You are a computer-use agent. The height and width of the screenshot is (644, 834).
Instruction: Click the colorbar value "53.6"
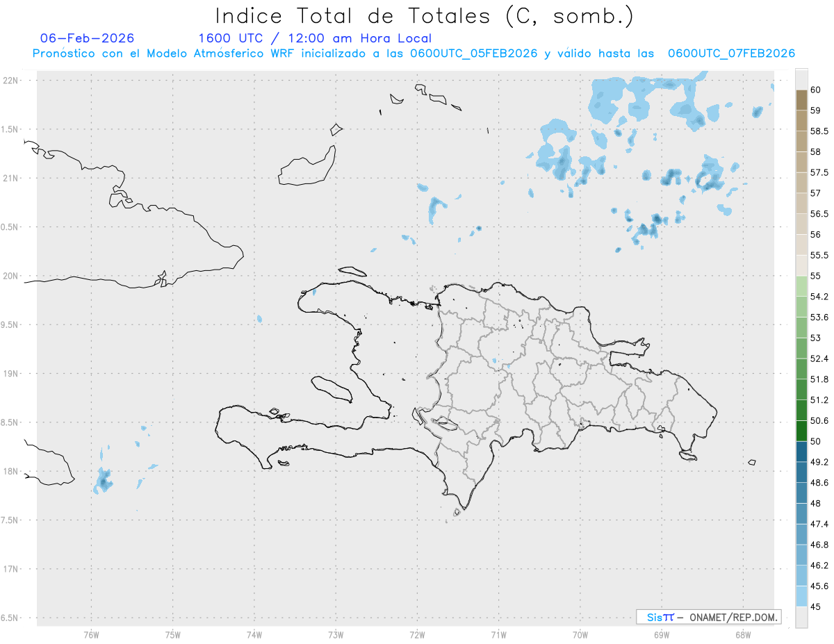point(819,317)
